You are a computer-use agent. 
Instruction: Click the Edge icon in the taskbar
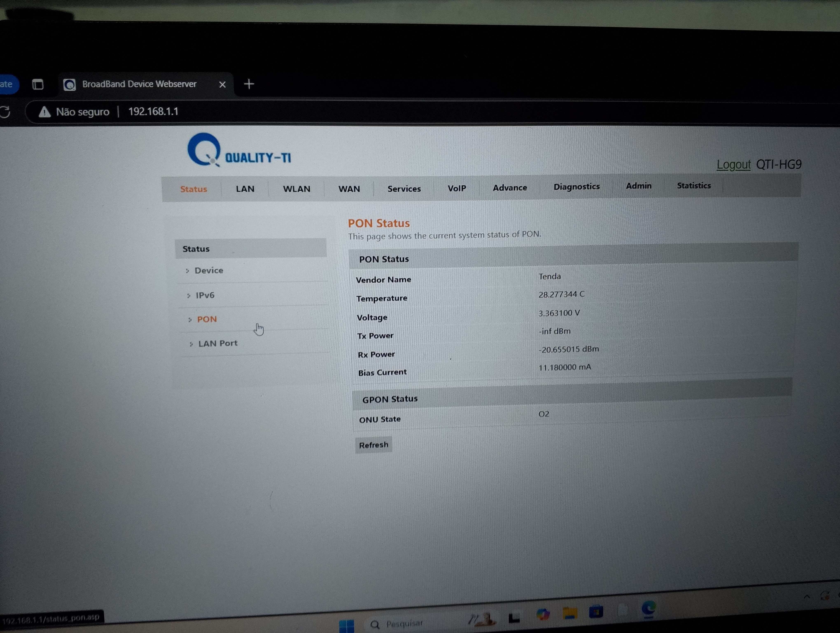pyautogui.click(x=648, y=608)
